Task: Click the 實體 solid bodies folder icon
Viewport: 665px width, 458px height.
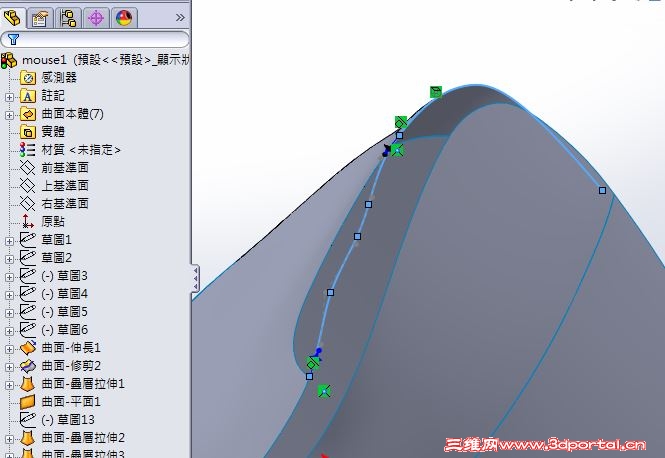Action: 28,132
